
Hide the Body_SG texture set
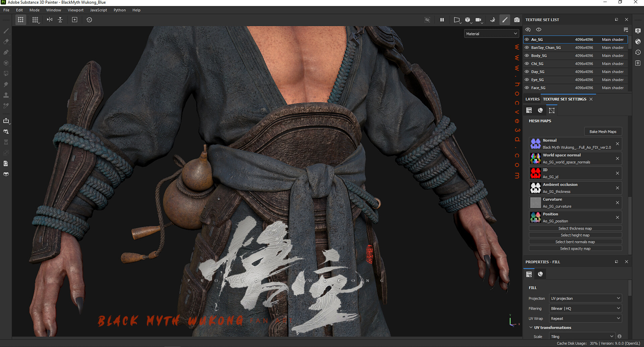527,56
